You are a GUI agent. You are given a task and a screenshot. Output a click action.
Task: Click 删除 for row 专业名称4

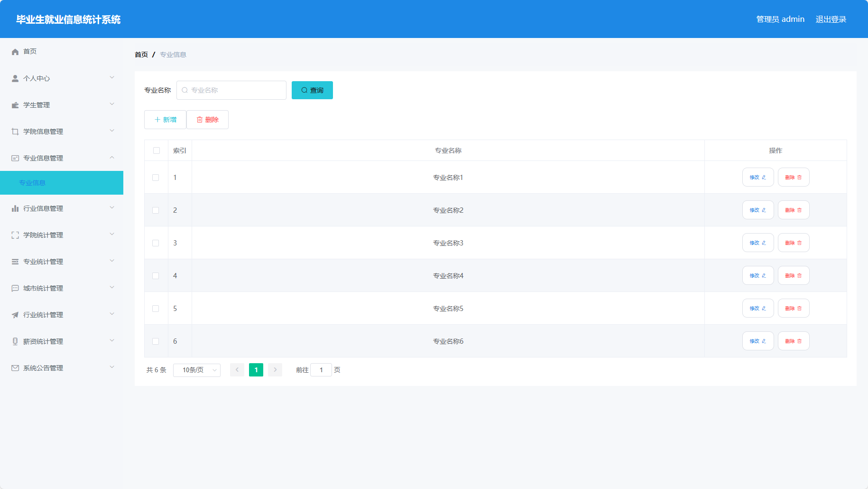(x=794, y=275)
